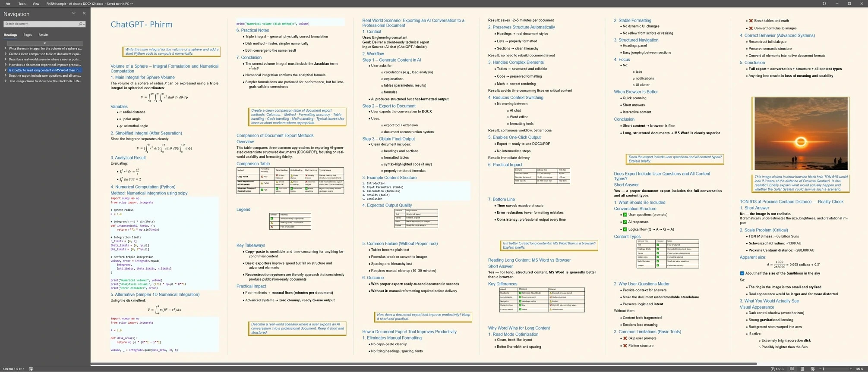Click the 100% zoom level
The image size is (868, 372).
859,369
